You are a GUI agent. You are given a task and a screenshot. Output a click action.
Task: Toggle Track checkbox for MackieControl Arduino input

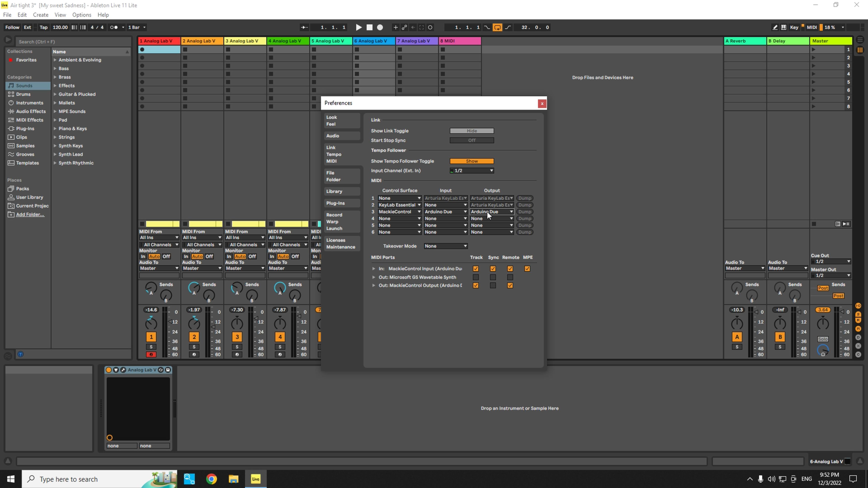[x=475, y=268]
